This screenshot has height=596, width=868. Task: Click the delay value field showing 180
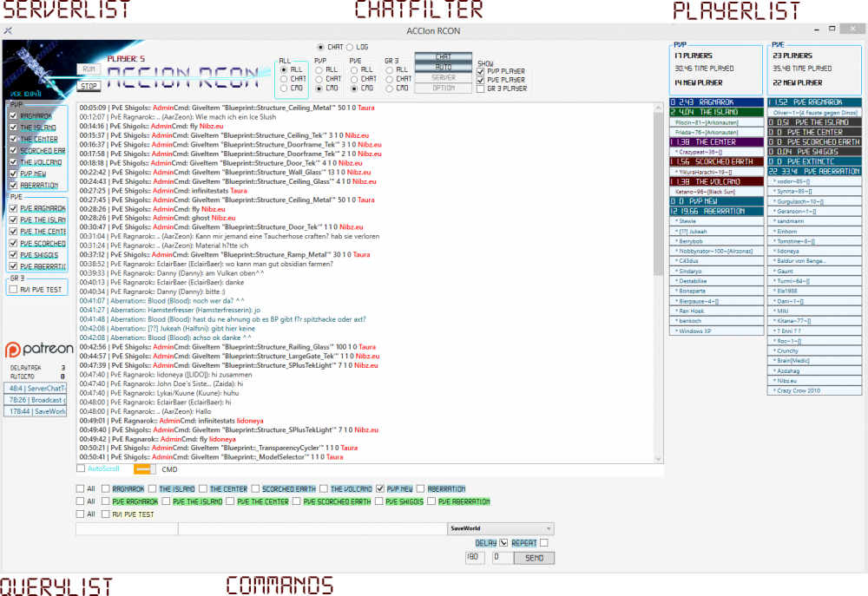point(476,557)
